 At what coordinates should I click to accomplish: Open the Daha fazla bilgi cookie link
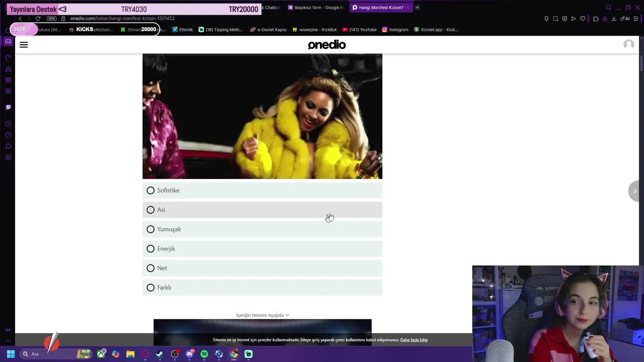pos(414,340)
